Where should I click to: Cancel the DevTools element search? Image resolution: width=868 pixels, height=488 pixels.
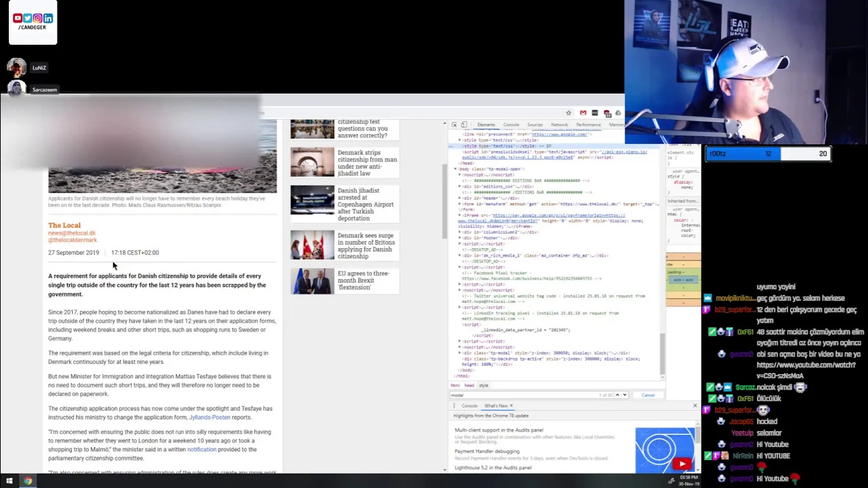coord(648,395)
